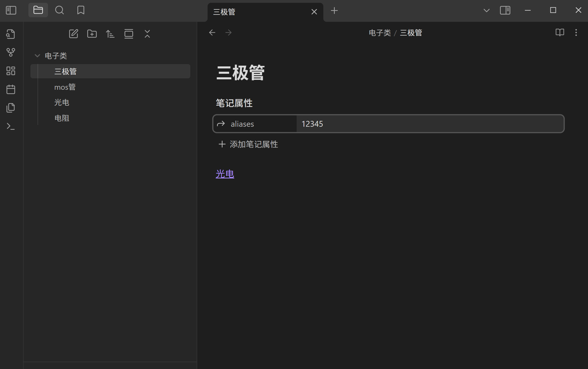Switch to the search tab
Viewport: 588px width, 369px height.
[x=59, y=10]
